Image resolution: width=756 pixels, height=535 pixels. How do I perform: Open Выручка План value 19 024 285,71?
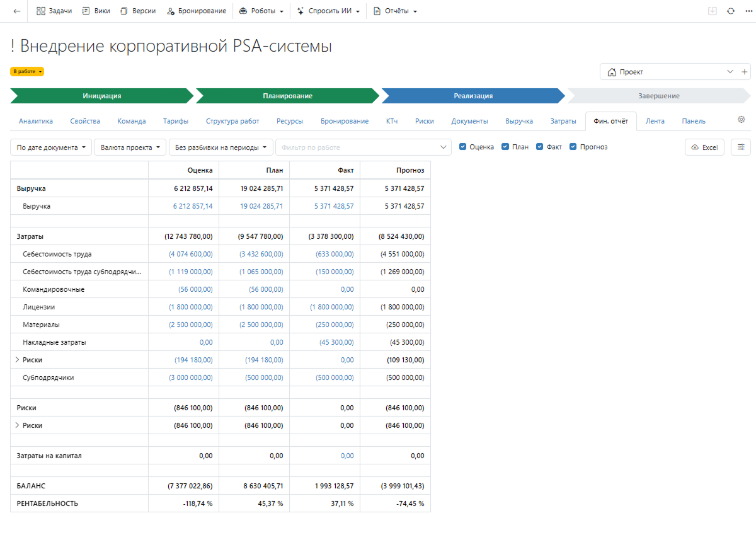(x=261, y=206)
